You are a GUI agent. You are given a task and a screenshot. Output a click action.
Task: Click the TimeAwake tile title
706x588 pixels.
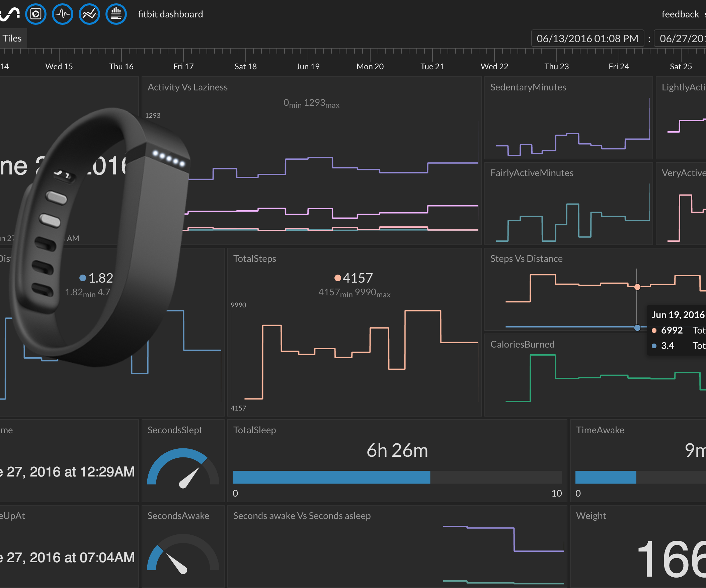[600, 430]
